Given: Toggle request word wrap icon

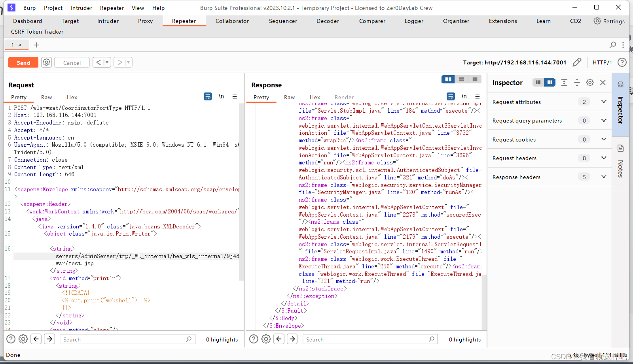Looking at the screenshot, I should click(x=208, y=96).
